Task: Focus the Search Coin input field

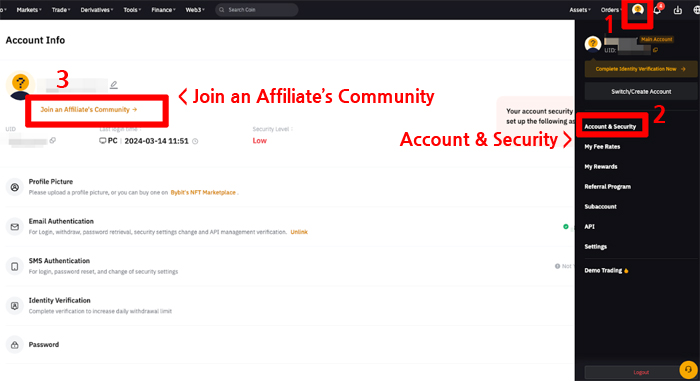Action: tap(257, 10)
